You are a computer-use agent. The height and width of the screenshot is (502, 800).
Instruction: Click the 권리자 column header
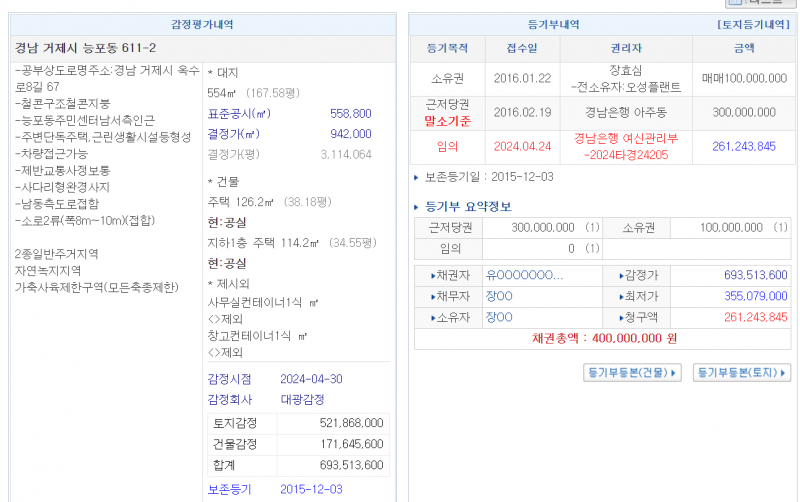(x=626, y=47)
